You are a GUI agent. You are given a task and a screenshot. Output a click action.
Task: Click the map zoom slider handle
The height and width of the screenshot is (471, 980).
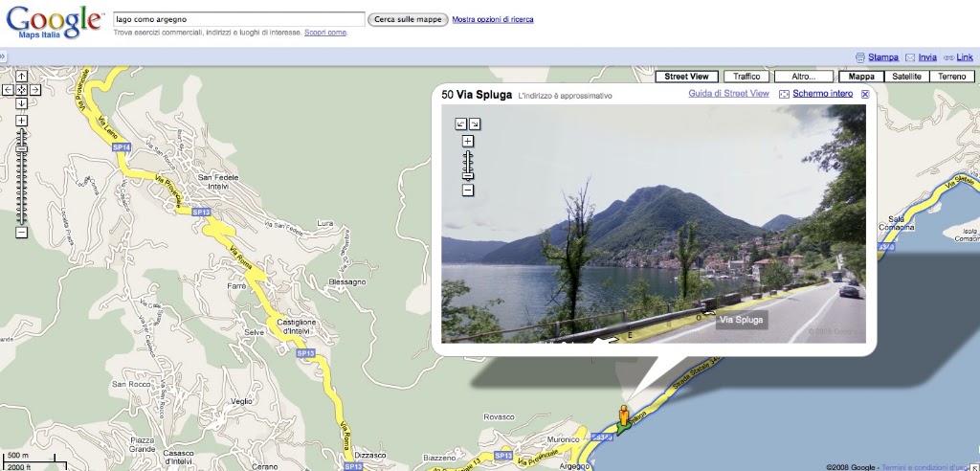[x=21, y=149]
